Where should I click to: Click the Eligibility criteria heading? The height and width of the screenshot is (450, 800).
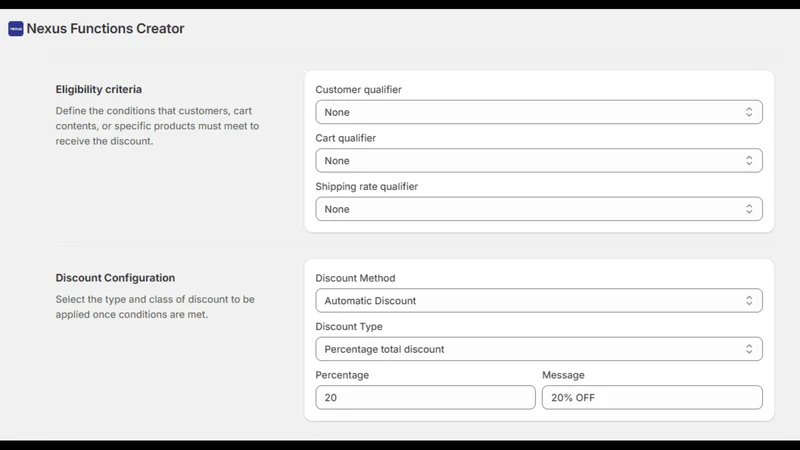point(98,89)
